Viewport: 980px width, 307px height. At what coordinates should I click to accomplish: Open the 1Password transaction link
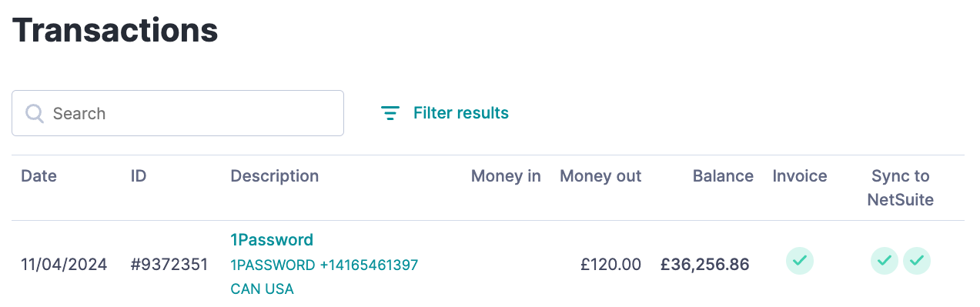coord(272,239)
